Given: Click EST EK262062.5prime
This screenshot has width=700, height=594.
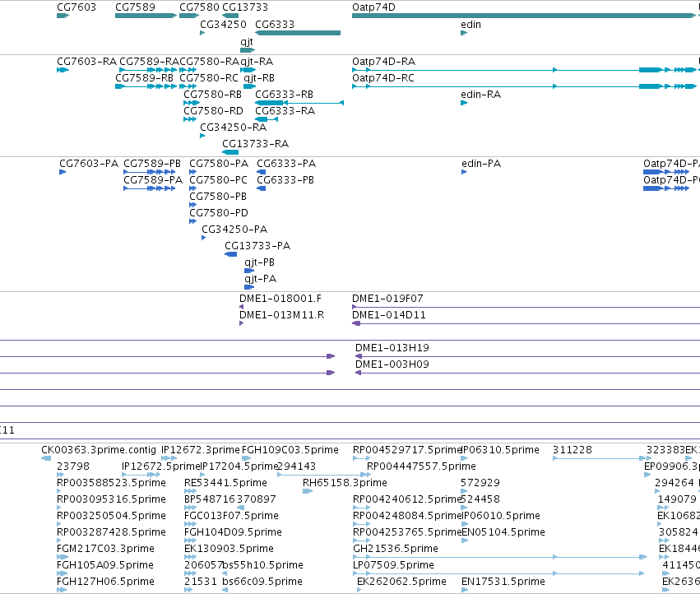Looking at the screenshot, I should (x=401, y=582).
